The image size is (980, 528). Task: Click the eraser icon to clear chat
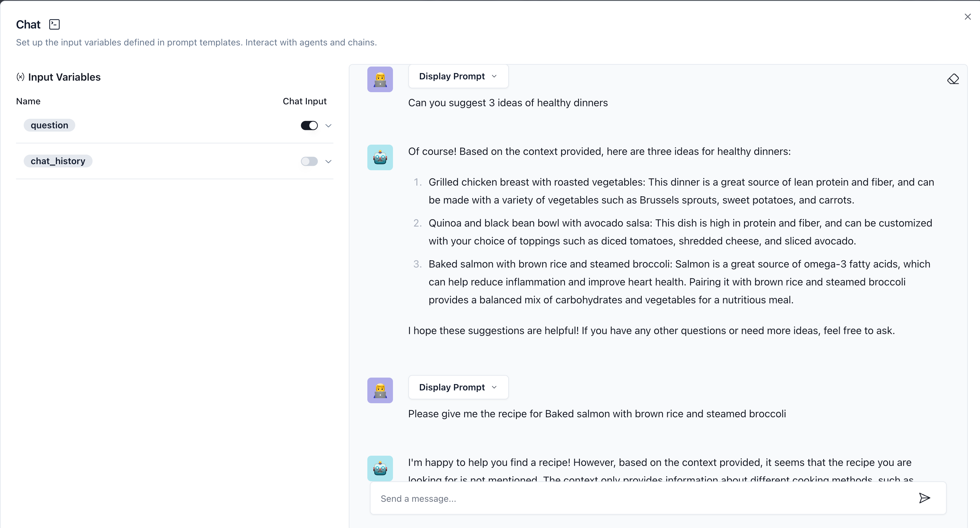click(952, 79)
